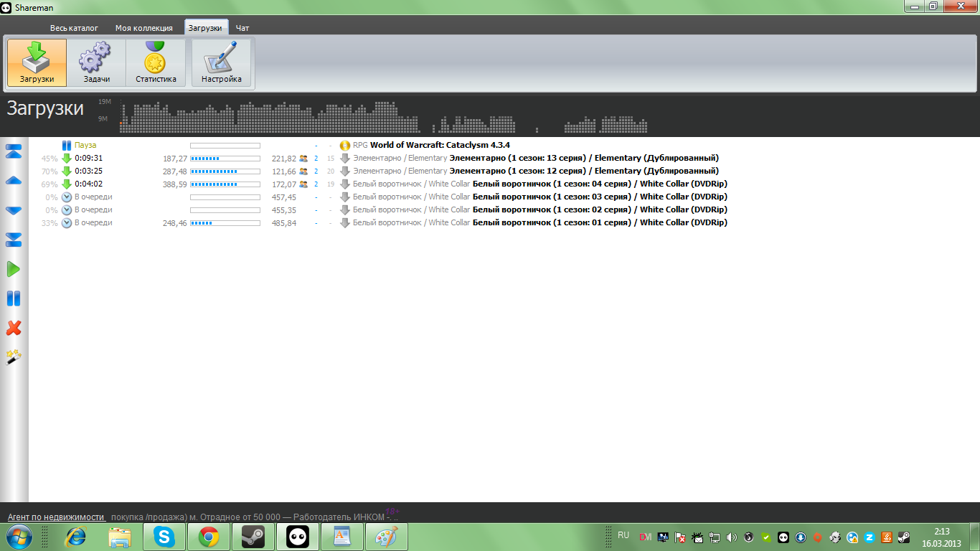980x551 pixels.
Task: Open Paint from the taskbar
Action: click(x=387, y=537)
